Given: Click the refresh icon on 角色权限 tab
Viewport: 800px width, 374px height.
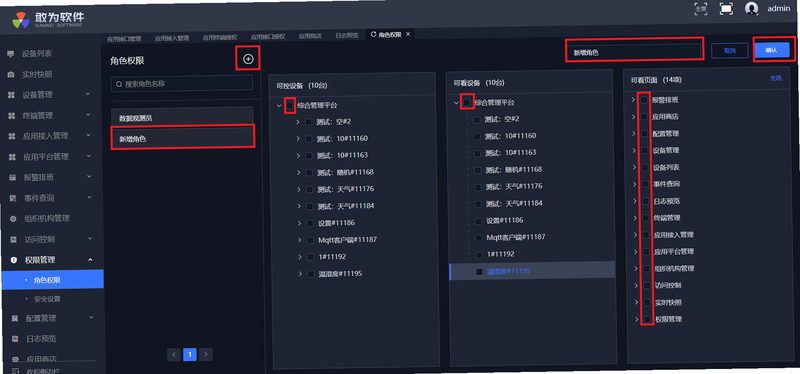Looking at the screenshot, I should 373,34.
